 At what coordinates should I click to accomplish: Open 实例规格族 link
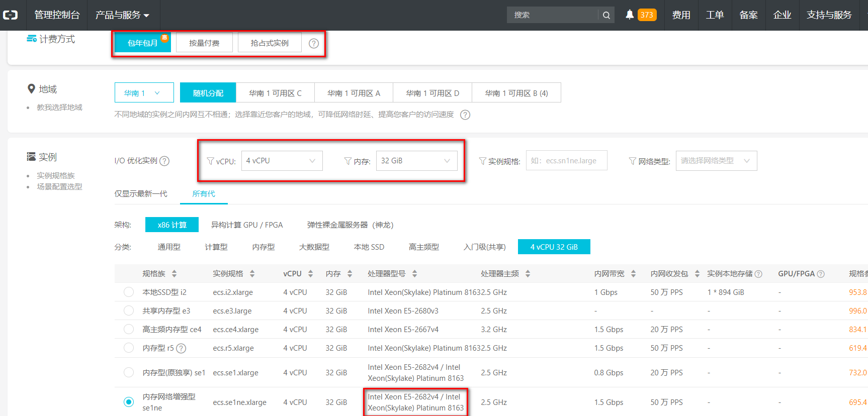coord(56,176)
